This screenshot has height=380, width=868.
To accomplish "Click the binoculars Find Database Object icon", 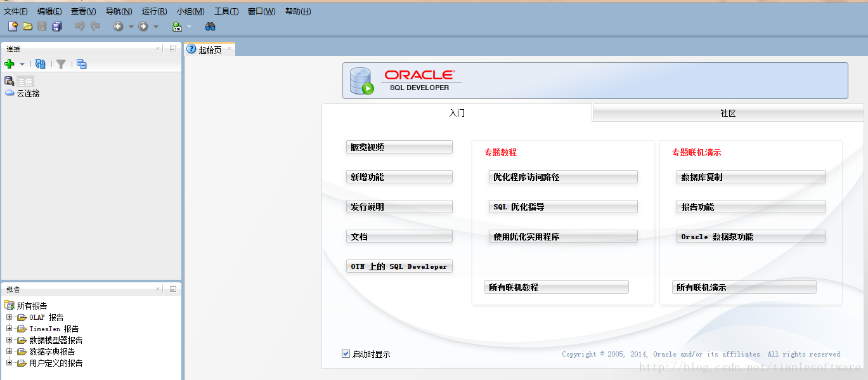I will [x=211, y=26].
